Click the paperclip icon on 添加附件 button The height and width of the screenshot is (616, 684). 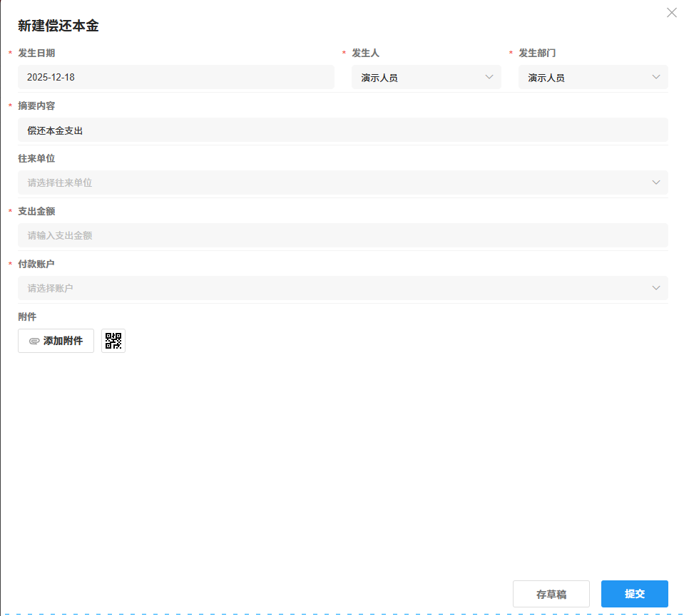click(34, 340)
